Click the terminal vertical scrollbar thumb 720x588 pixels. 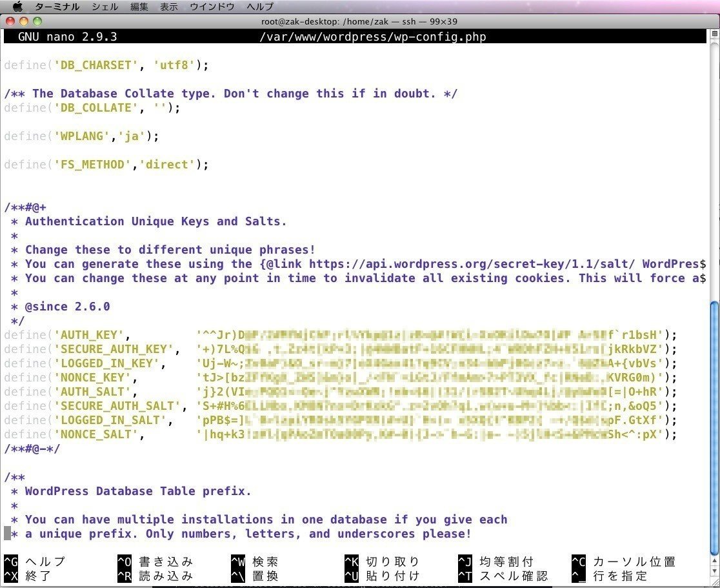coord(714,428)
